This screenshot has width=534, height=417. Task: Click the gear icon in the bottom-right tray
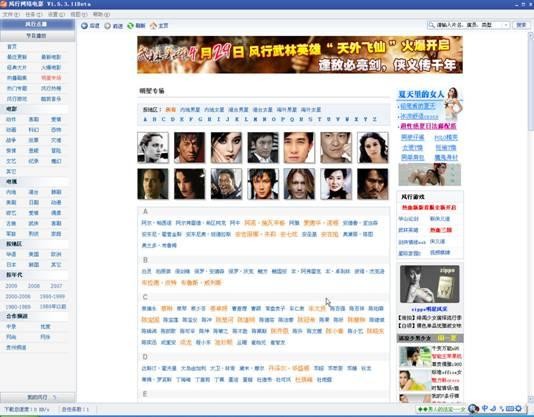[519, 408]
